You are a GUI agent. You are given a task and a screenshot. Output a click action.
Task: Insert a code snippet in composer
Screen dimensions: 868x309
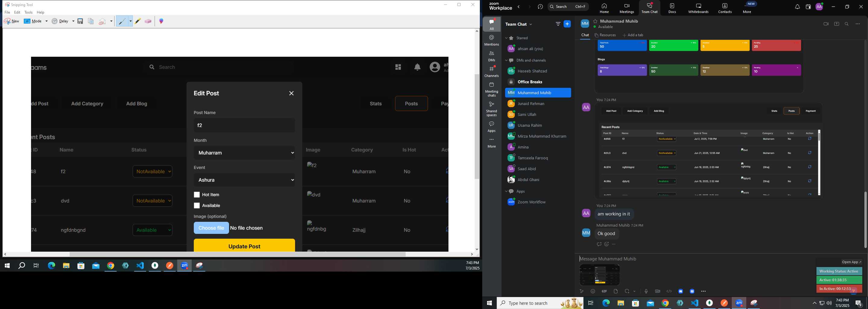click(x=669, y=291)
